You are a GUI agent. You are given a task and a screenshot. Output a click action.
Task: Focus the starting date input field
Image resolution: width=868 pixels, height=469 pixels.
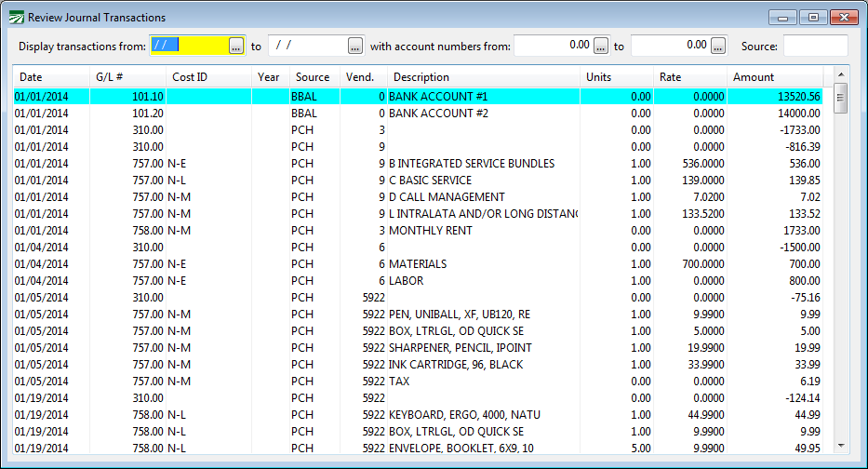point(188,45)
